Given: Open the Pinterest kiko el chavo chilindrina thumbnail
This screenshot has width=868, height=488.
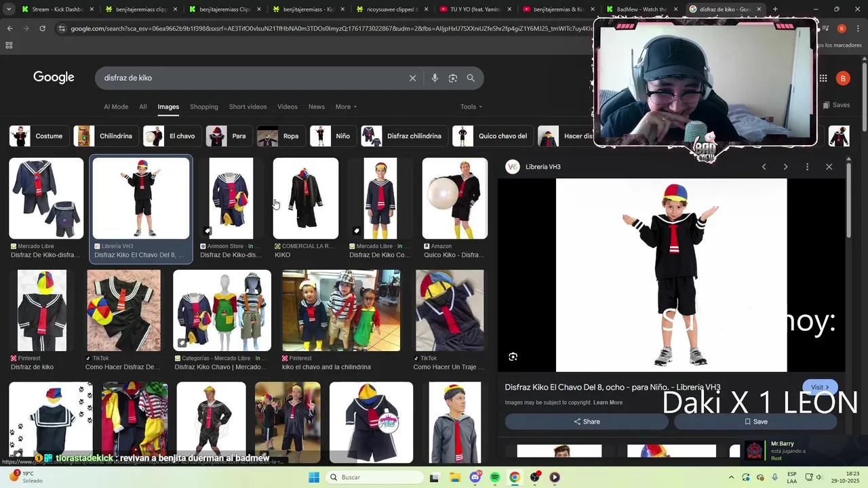Looking at the screenshot, I should click(341, 310).
